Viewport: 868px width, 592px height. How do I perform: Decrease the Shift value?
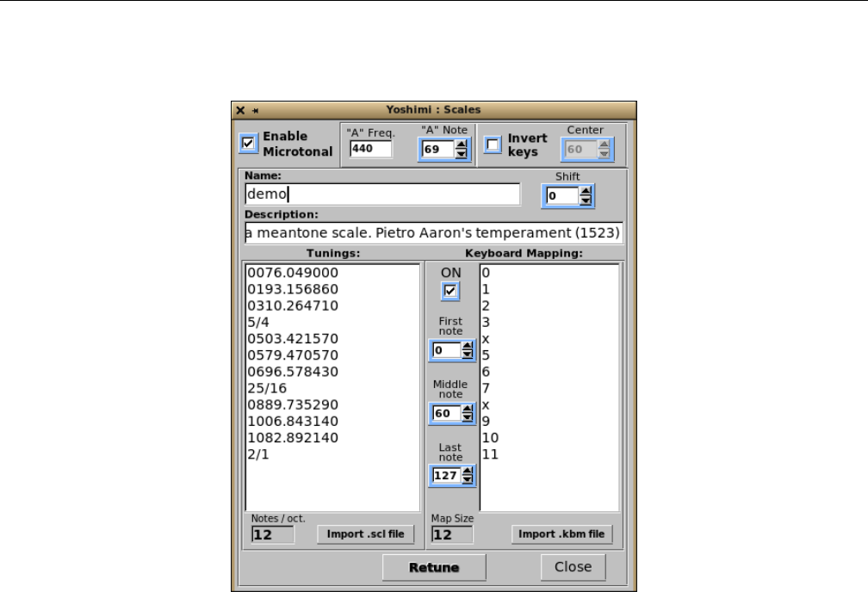(x=586, y=200)
